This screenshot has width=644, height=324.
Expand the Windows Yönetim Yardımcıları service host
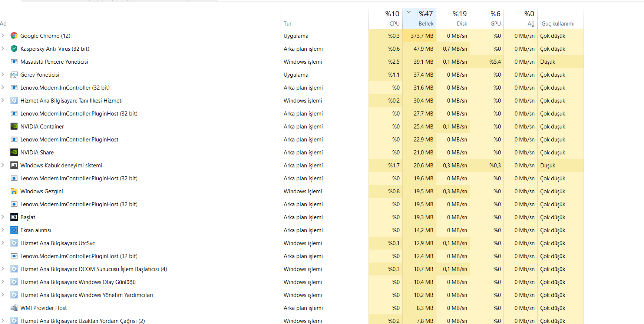3,295
